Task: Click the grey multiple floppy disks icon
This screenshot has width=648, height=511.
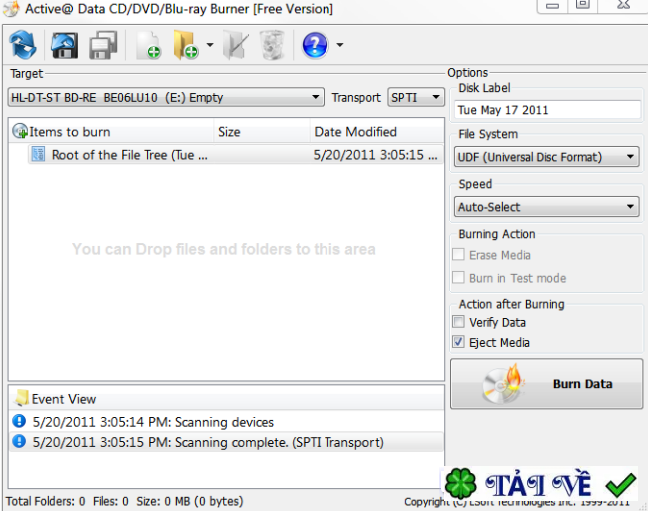Action: (103, 45)
